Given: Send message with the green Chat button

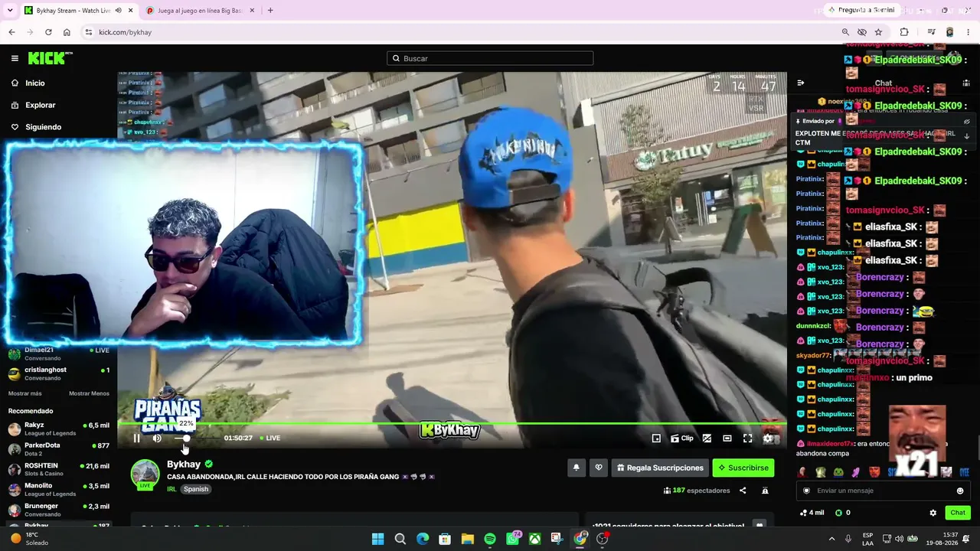Looking at the screenshot, I should tap(958, 513).
